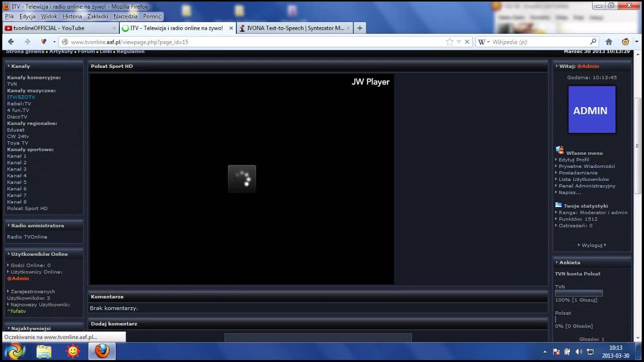
Task: Open the DiscoTV channel link
Action: point(17,117)
